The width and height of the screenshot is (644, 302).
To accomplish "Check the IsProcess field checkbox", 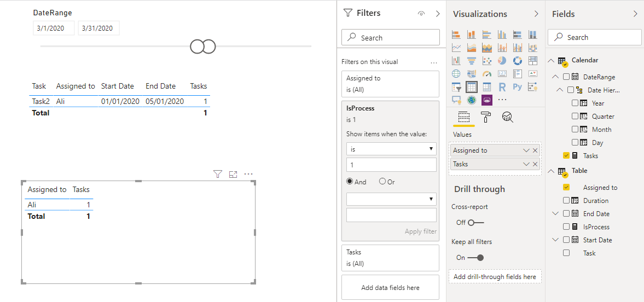I will pyautogui.click(x=566, y=227).
